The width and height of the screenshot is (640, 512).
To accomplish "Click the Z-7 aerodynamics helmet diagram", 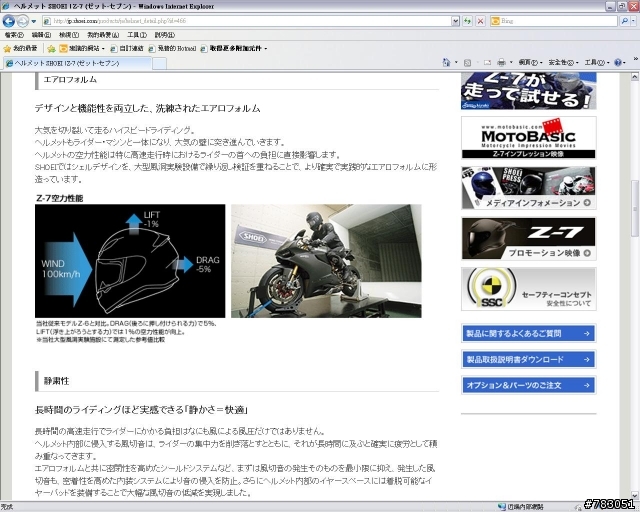I will (x=130, y=261).
